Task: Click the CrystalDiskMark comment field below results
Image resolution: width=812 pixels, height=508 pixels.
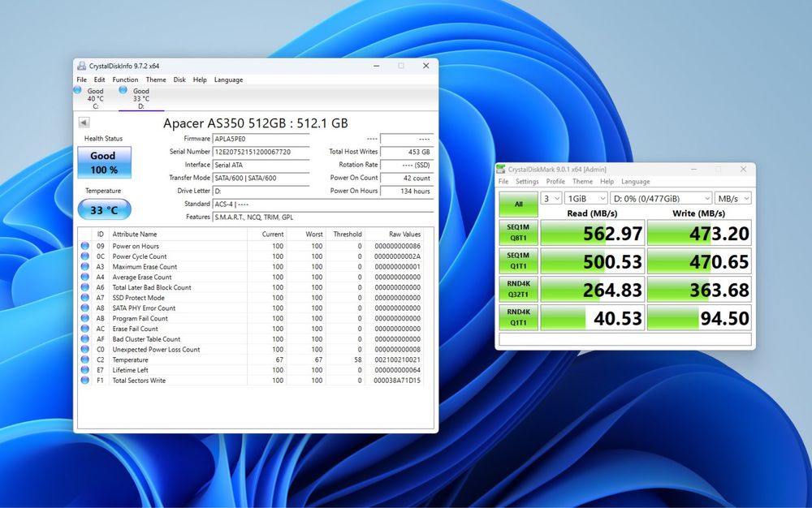Action: coord(625,339)
